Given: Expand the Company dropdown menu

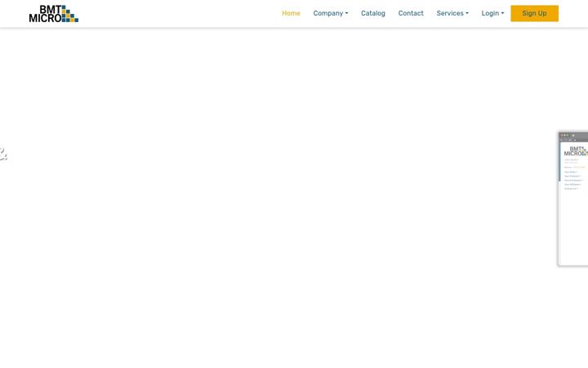Looking at the screenshot, I should click(331, 13).
